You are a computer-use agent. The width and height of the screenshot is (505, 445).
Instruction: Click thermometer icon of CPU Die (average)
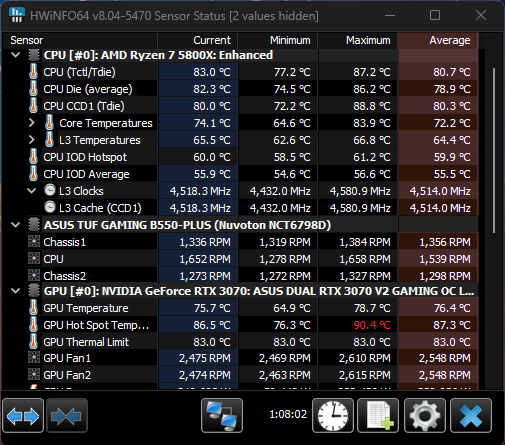click(33, 89)
